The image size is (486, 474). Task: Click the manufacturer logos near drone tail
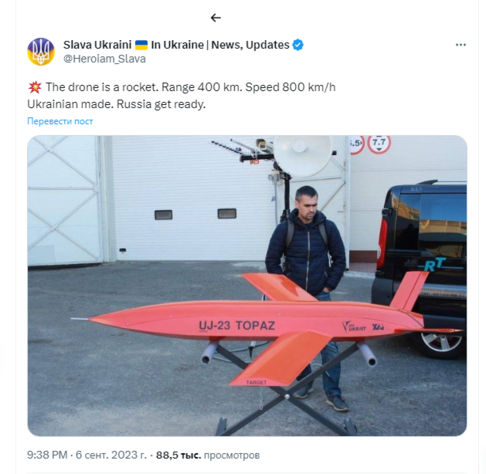363,327
